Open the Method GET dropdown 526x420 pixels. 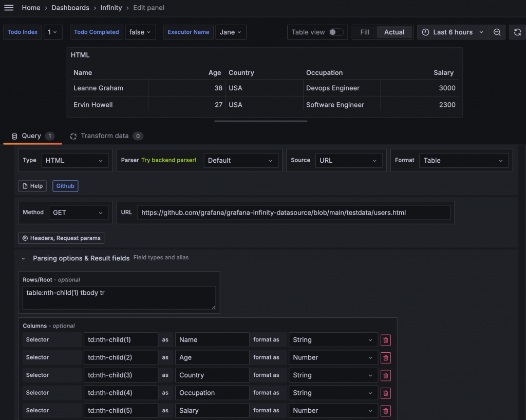tap(78, 213)
